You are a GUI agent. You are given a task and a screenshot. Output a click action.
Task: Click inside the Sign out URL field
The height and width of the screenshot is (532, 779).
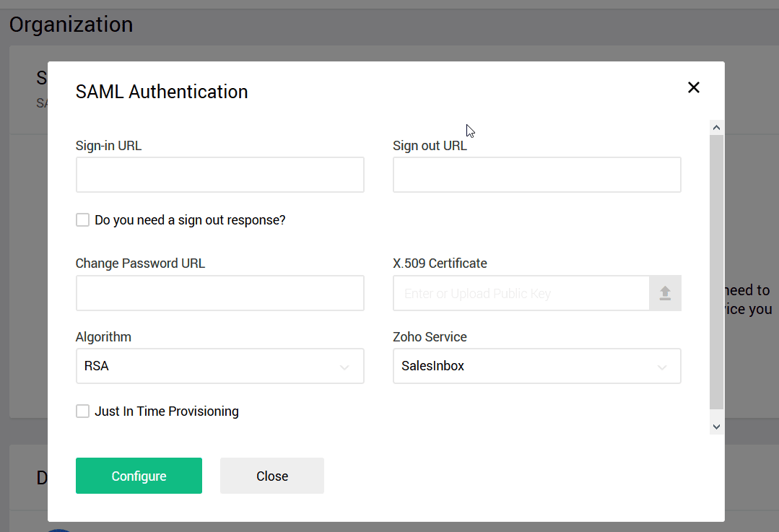pyautogui.click(x=536, y=175)
